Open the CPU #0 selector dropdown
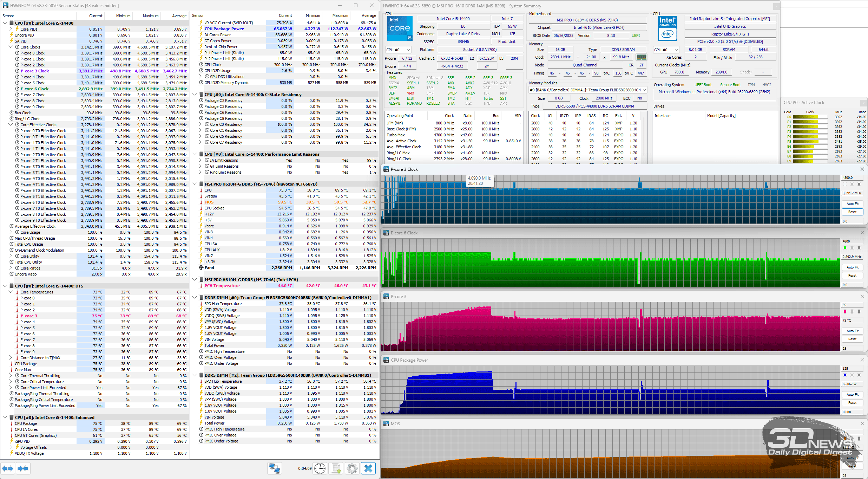 (x=398, y=50)
